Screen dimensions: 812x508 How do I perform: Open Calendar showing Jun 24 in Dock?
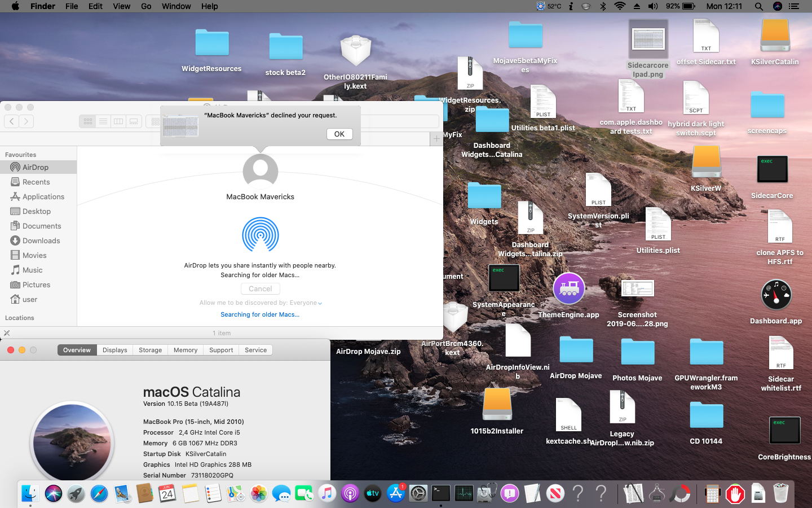click(167, 493)
